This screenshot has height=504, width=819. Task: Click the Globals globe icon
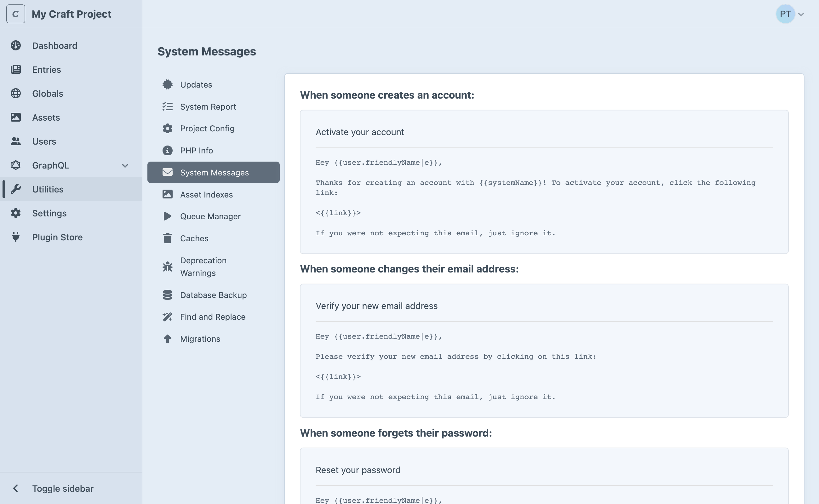tap(16, 93)
